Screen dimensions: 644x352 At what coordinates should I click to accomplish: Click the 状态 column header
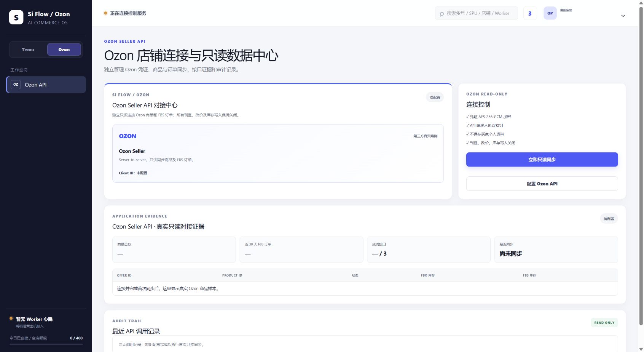click(x=355, y=275)
